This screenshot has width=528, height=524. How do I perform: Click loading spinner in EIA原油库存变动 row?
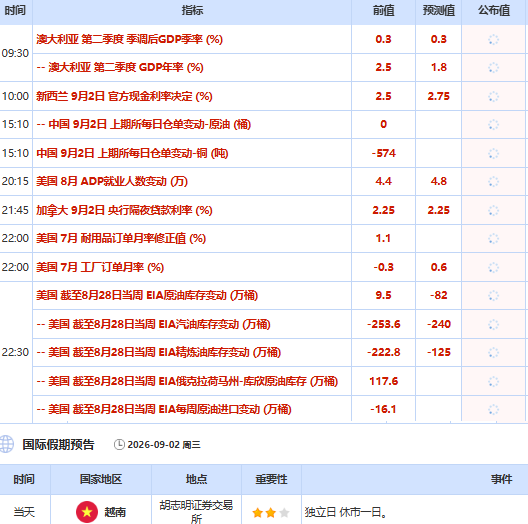click(x=493, y=296)
